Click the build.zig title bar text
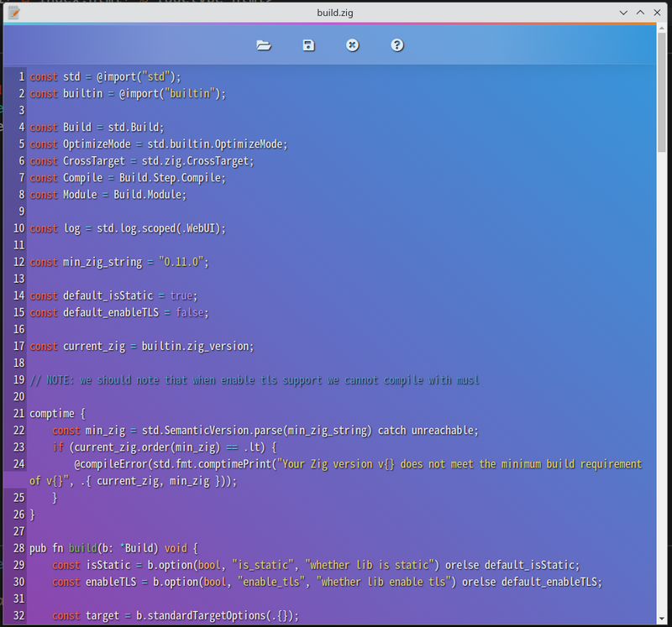This screenshot has width=672, height=627. pyautogui.click(x=335, y=13)
